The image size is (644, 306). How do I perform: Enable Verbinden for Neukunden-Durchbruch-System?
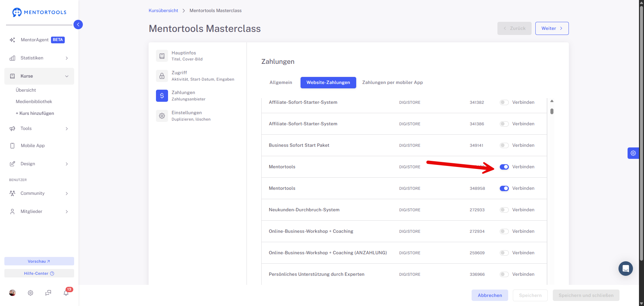point(504,210)
